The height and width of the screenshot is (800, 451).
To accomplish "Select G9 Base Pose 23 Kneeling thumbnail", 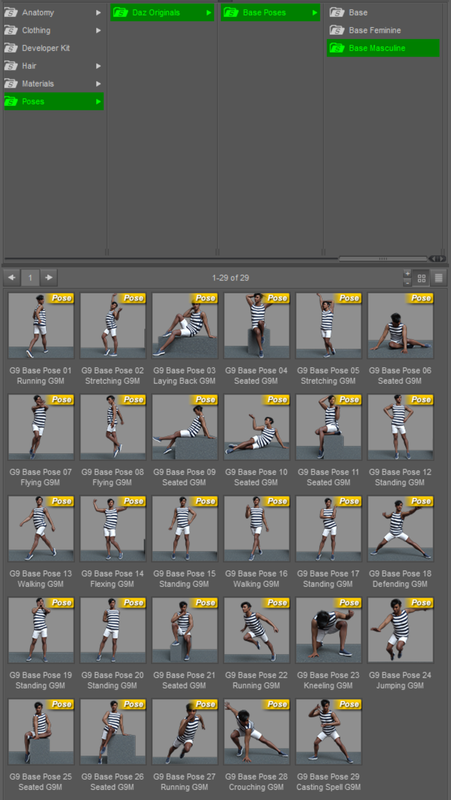I will pyautogui.click(x=329, y=630).
